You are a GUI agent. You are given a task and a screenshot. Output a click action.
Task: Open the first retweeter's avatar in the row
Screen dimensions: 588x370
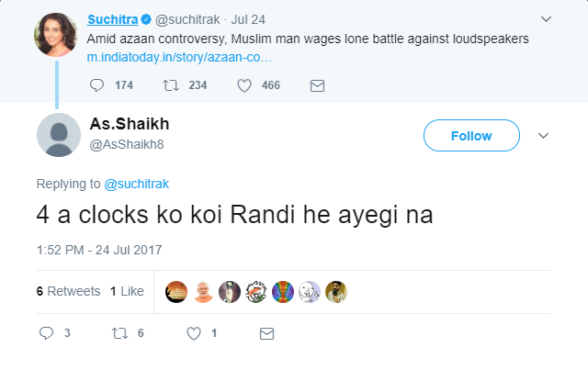coord(175,291)
